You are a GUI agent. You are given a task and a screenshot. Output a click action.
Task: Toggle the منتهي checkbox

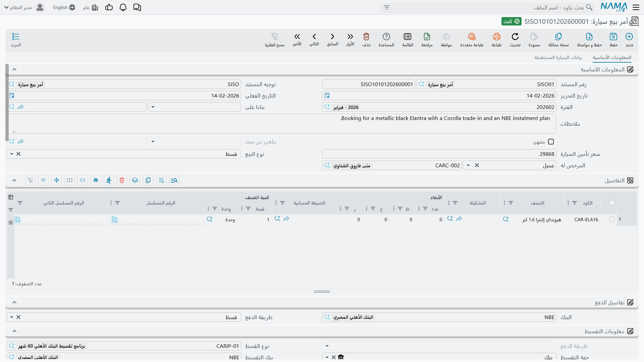coord(551,142)
